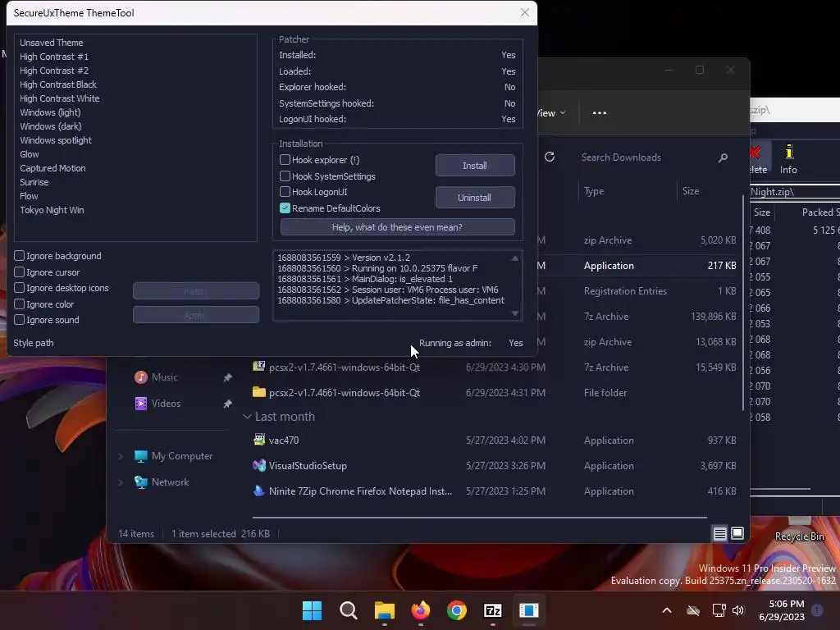Select the Flow theme
The height and width of the screenshot is (630, 840).
tap(29, 195)
